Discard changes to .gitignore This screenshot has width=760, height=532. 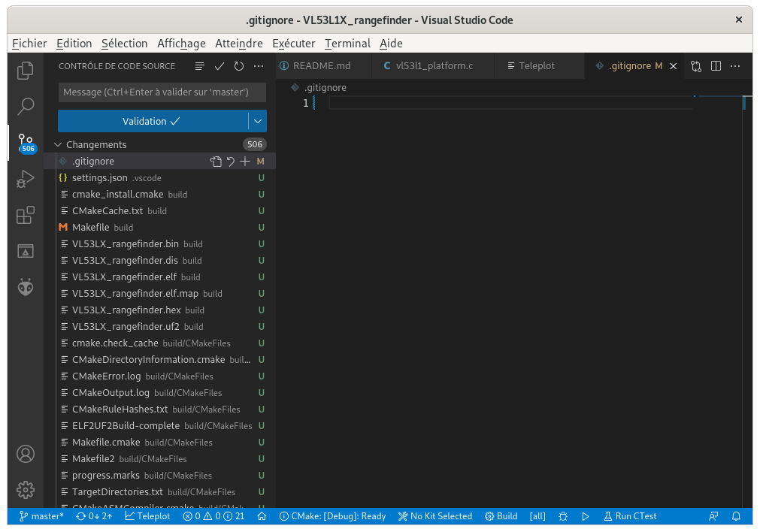(x=231, y=162)
